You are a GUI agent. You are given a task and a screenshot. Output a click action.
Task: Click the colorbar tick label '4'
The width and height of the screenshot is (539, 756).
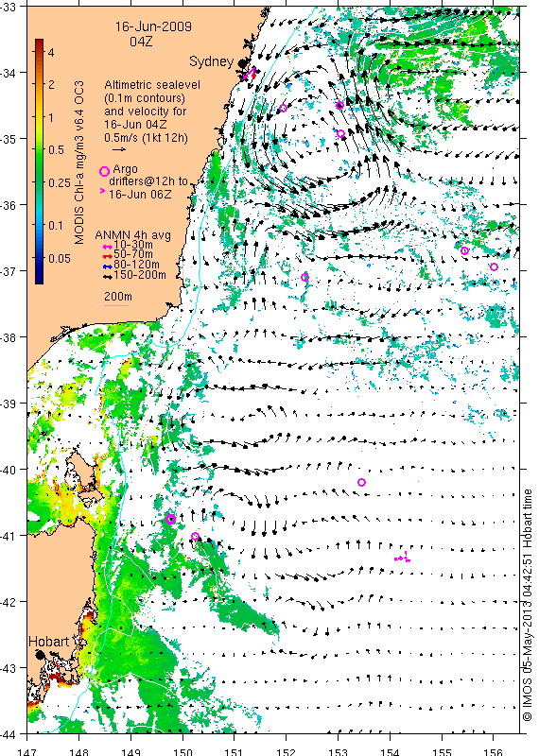[51, 52]
